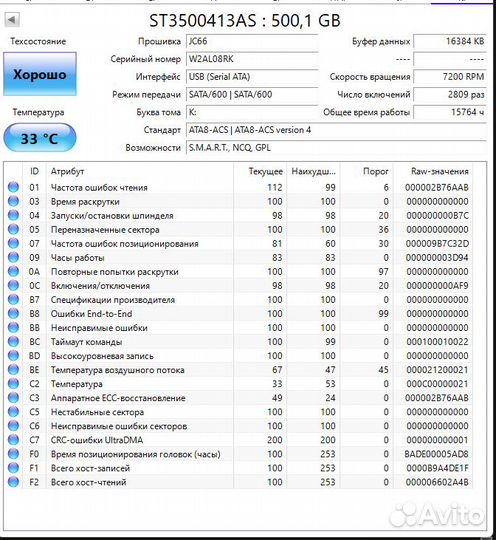Click the status circle for attribute 09

click(13, 258)
